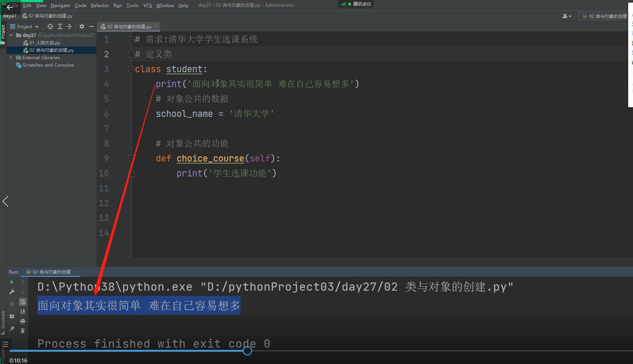This screenshot has height=364, width=633.
Task: Open the Code menu
Action: (x=80, y=5)
